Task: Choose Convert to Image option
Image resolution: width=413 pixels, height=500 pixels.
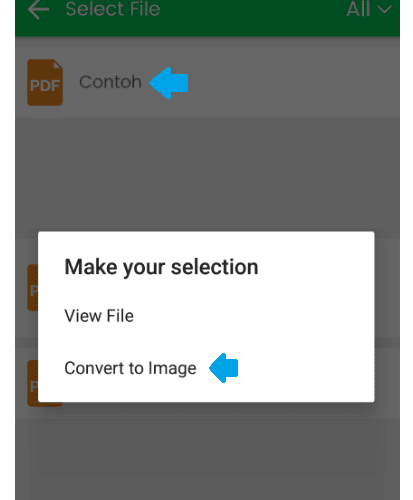Action: (130, 368)
